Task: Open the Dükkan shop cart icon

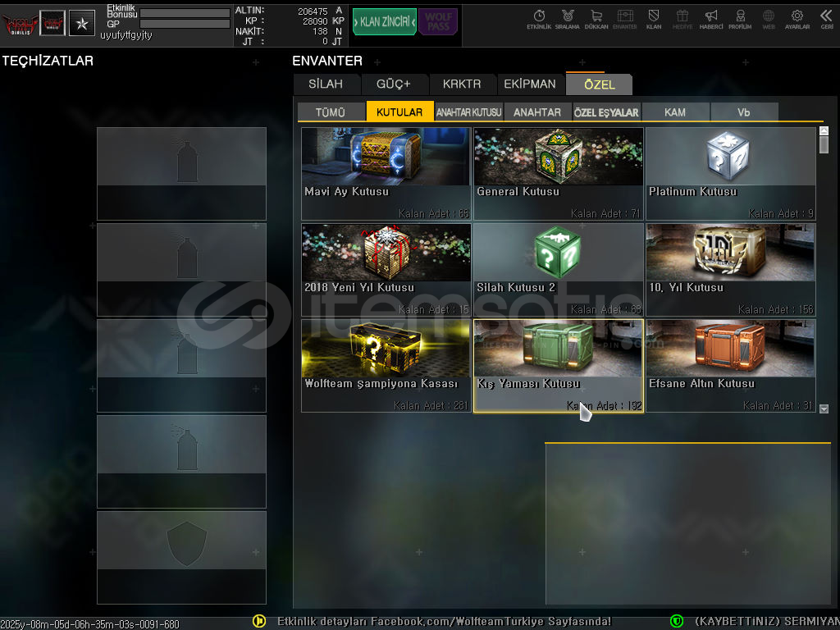Action: pos(596,20)
